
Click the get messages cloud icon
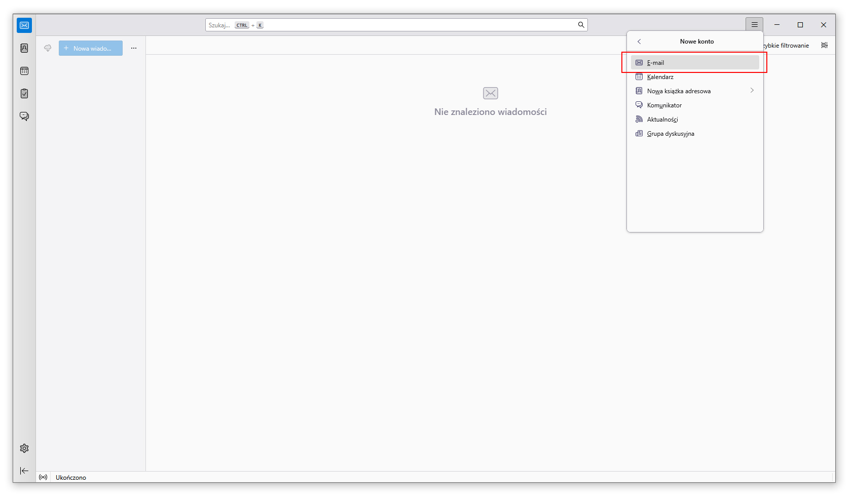point(48,48)
